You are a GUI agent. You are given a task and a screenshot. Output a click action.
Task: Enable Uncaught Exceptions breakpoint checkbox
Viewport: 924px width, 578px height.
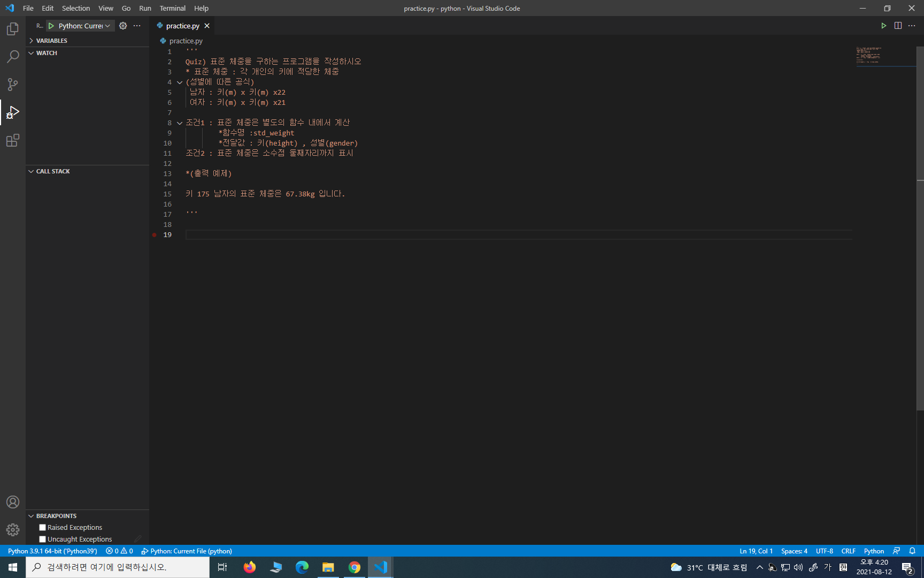(43, 539)
